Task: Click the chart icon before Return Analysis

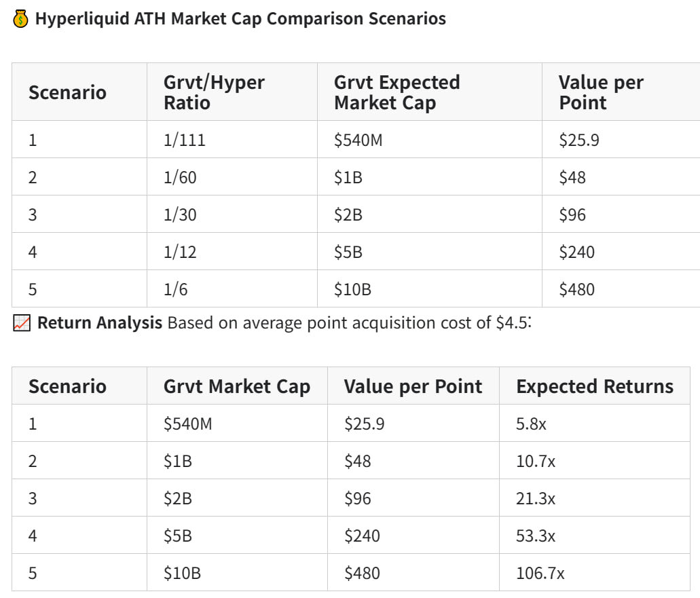Action: [x=22, y=323]
